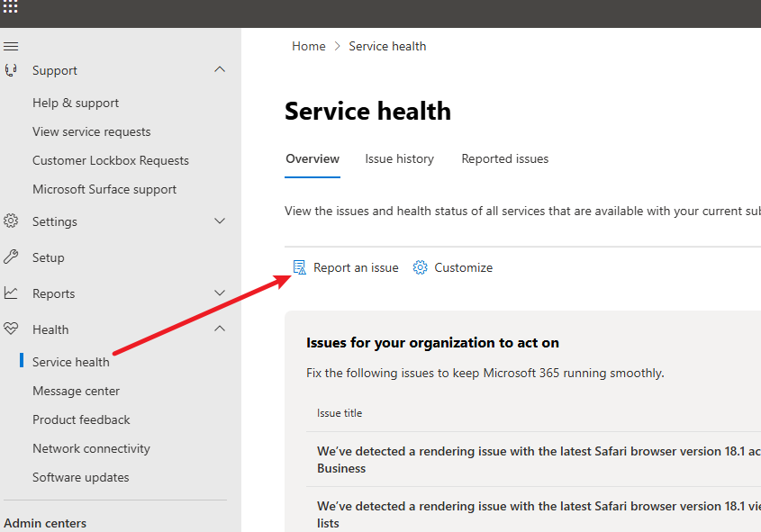The image size is (761, 532).
Task: Collapse navigation with the hamburger menu icon
Action: pyautogui.click(x=11, y=46)
